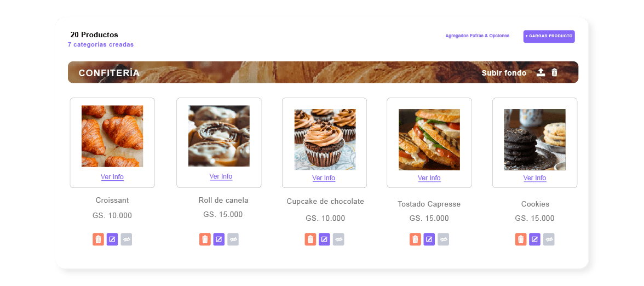This screenshot has width=644, height=286.
Task: Toggle visibility of Cupcake de chocolate
Action: [x=338, y=239]
